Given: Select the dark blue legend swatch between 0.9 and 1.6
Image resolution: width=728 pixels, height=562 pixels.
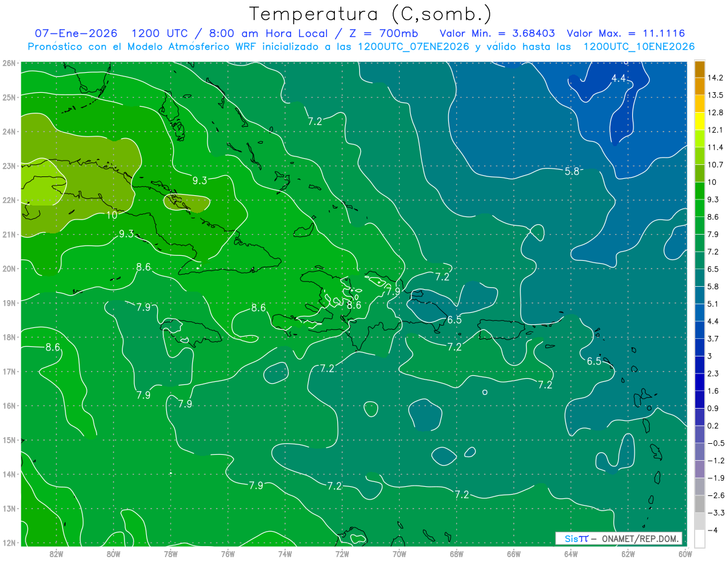Looking at the screenshot, I should point(699,400).
